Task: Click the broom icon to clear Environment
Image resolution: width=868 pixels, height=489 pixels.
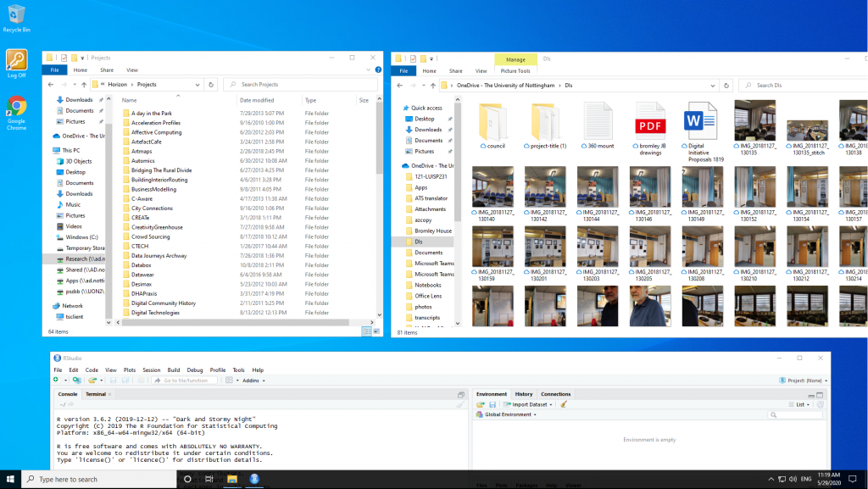Action: [563, 404]
